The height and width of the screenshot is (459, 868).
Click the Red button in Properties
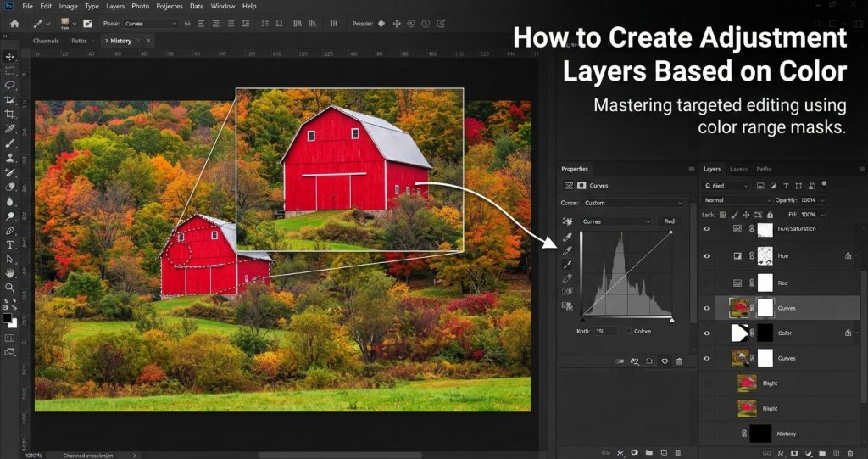pos(670,221)
